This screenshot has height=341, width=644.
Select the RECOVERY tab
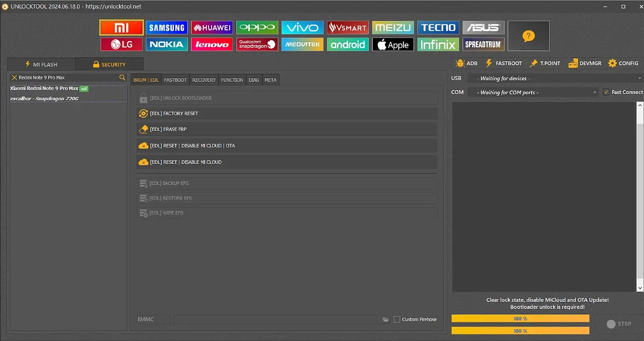coord(204,80)
